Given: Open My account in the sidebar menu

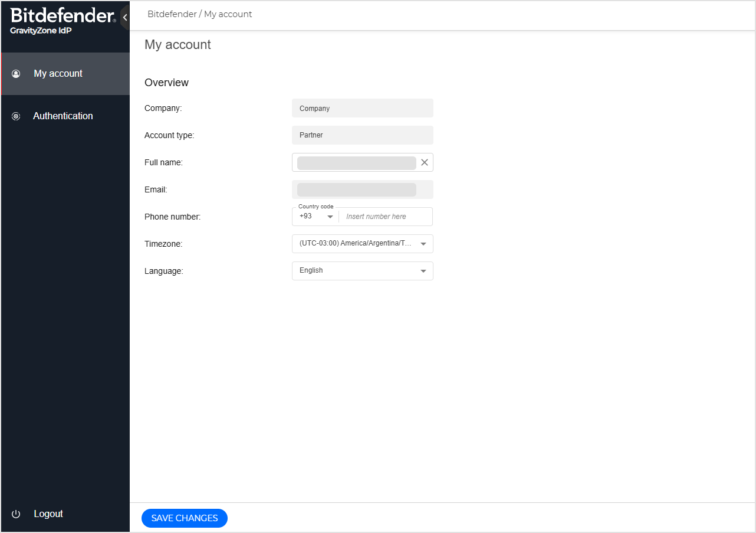Looking at the screenshot, I should tap(58, 74).
